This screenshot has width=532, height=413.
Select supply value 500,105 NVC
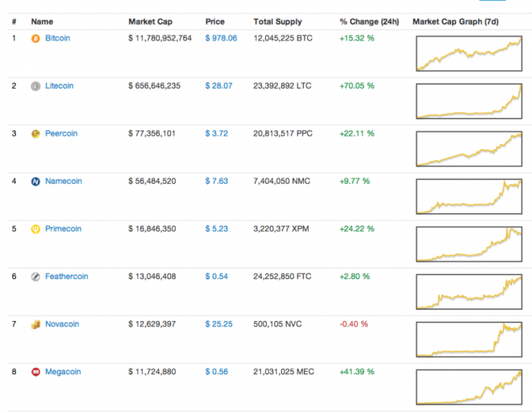(x=277, y=324)
